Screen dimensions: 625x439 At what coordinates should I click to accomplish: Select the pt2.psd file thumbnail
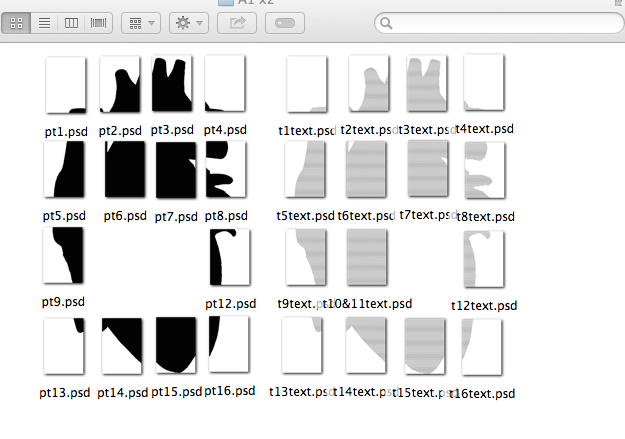[120, 84]
